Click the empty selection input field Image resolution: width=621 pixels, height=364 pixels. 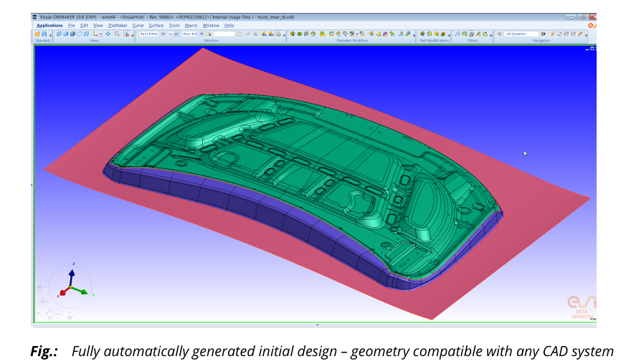click(224, 34)
